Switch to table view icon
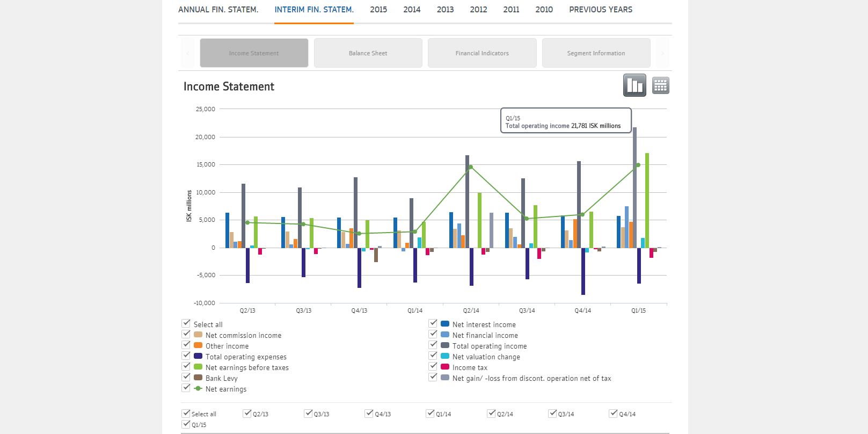Viewport: 868px width, 434px height. click(x=660, y=85)
